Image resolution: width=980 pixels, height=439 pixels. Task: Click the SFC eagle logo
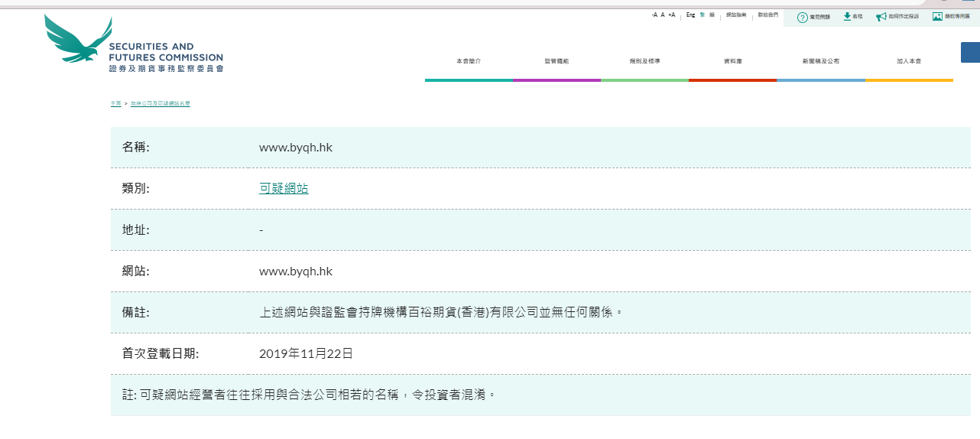pos(77,43)
